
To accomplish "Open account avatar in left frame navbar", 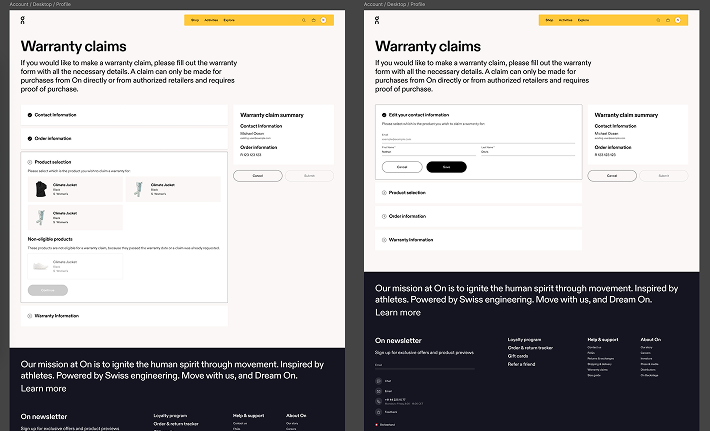I will [x=323, y=20].
